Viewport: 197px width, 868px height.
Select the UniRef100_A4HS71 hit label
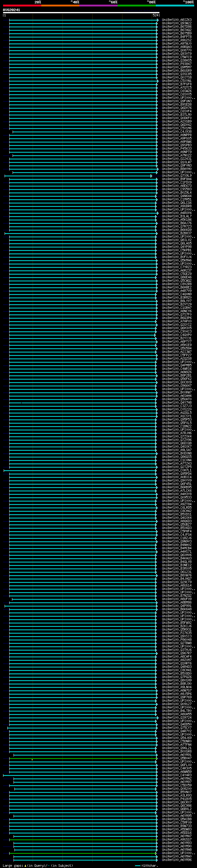177,551
